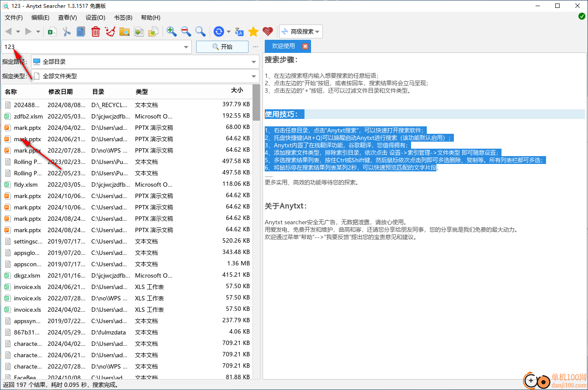The width and height of the screenshot is (588, 390).
Task: Open the forward history dropdown arrow
Action: (x=38, y=31)
